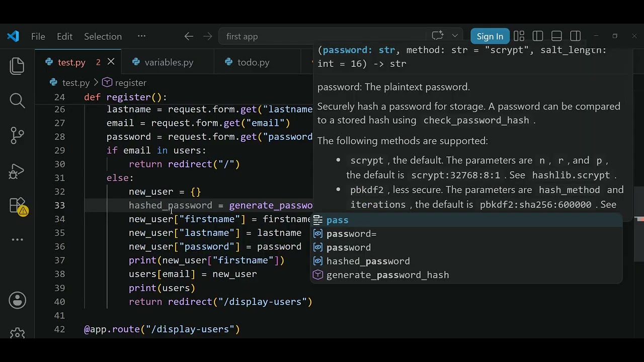Image resolution: width=644 pixels, height=362 pixels.
Task: Open the Source Control view
Action: 17,135
